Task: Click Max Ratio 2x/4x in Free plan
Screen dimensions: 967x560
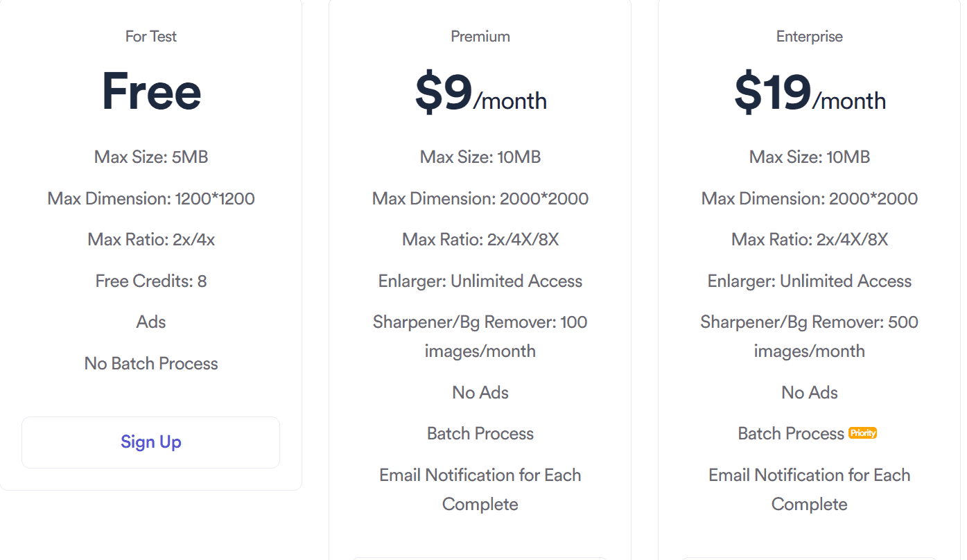Action: 150,239
